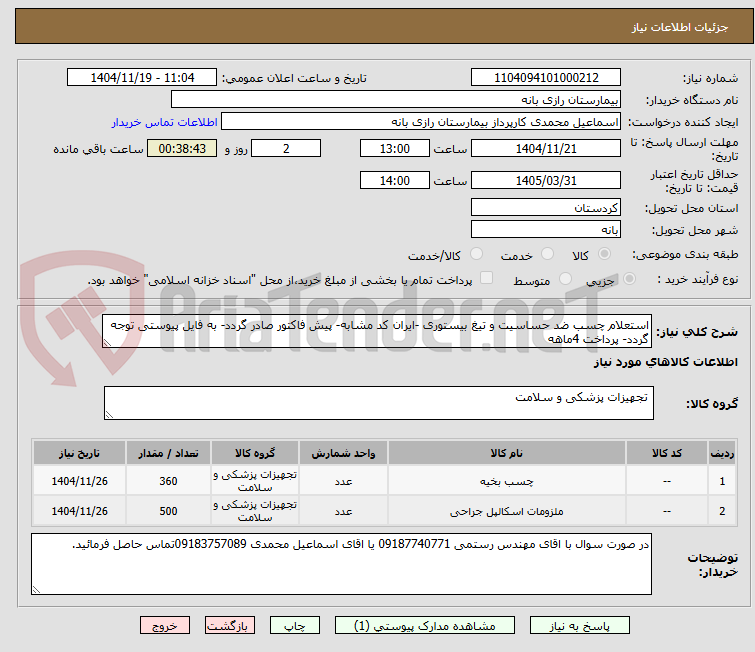Click the resize handle of the buyer notes box
Screen dimensions: 755x652
(x=37, y=589)
